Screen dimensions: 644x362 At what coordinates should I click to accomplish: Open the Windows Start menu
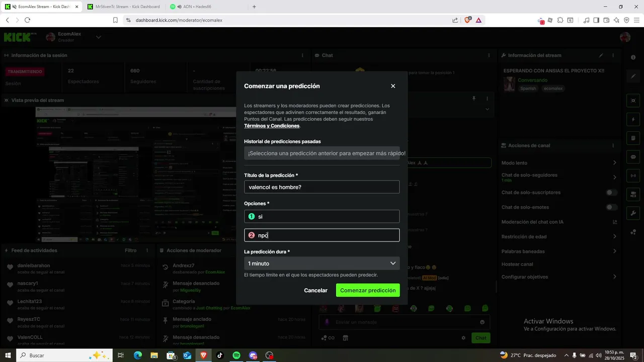[8, 355]
